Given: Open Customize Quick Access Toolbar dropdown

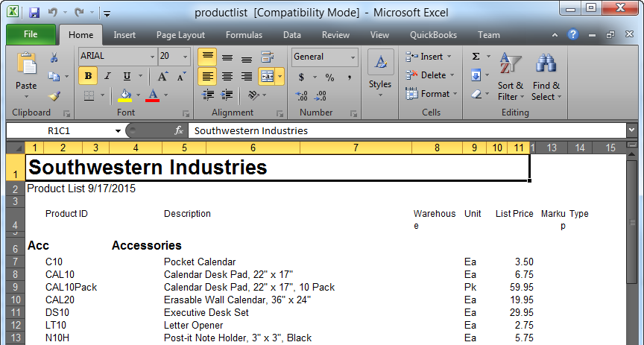Looking at the screenshot, I should [107, 13].
